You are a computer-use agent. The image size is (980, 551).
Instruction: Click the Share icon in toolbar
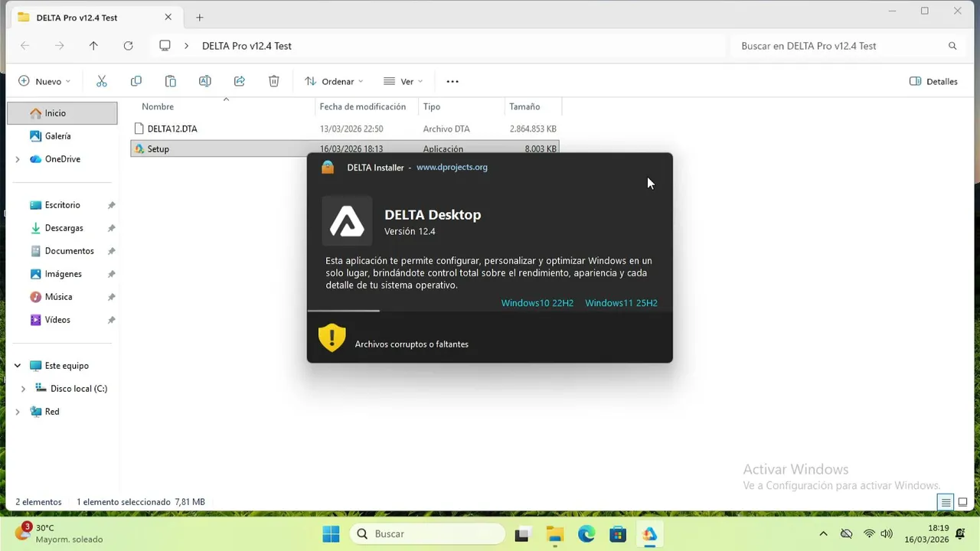point(240,81)
